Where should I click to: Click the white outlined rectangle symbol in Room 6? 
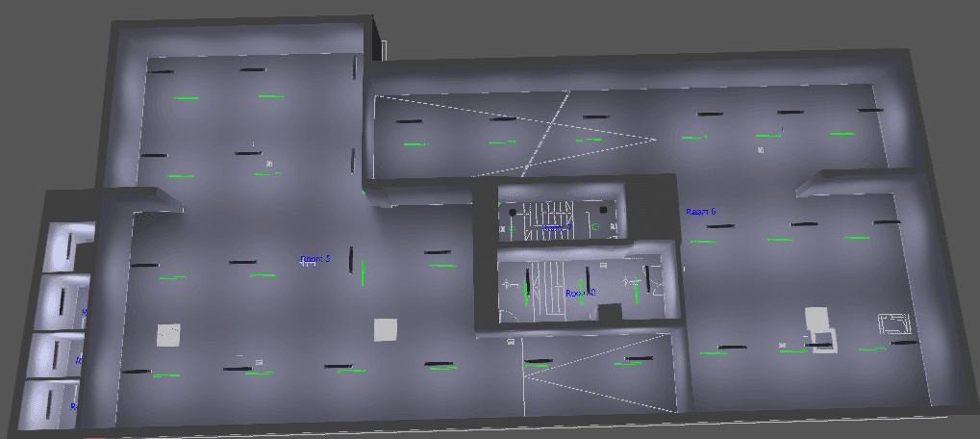click(894, 323)
